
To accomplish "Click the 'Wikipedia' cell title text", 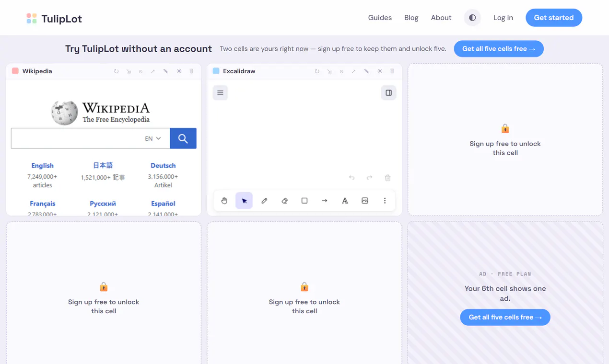I will (37, 71).
